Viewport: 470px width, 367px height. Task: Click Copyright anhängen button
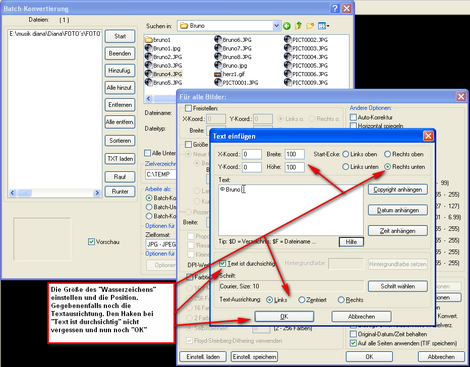click(x=398, y=190)
